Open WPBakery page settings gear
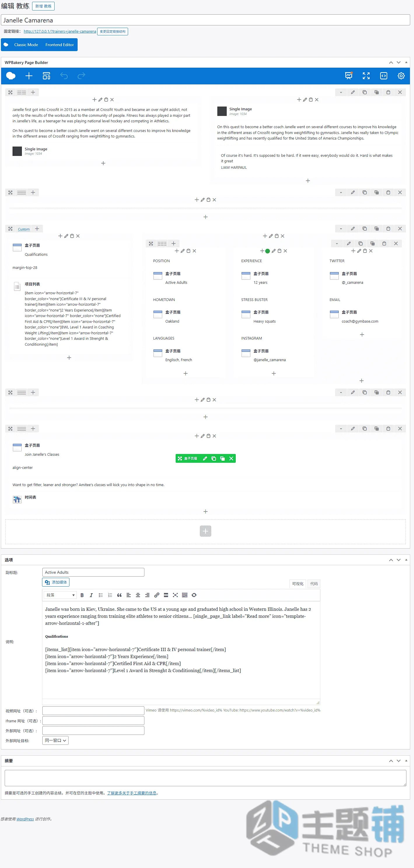414x868 pixels. pyautogui.click(x=401, y=76)
